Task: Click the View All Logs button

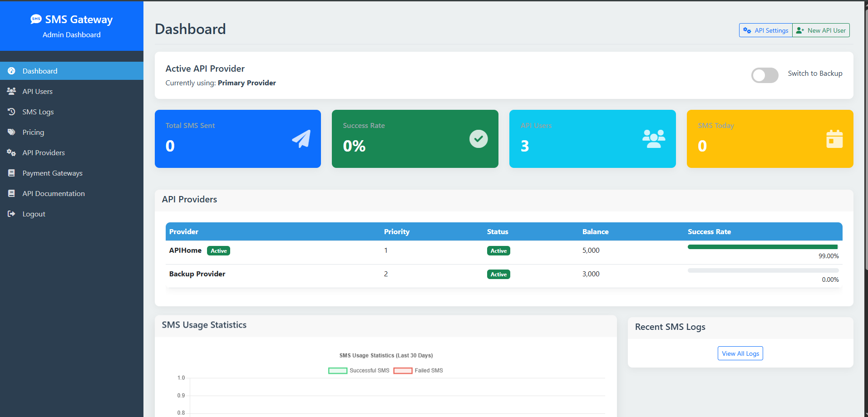Action: (740, 353)
